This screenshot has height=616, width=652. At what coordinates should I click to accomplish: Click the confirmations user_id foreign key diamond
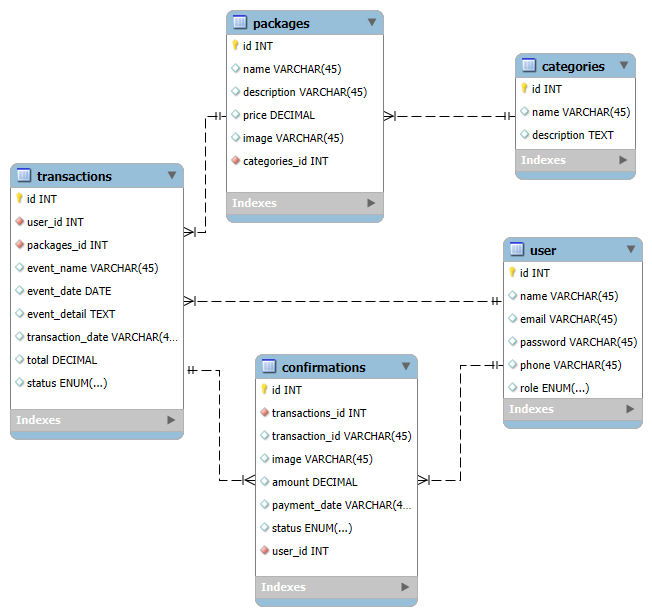click(264, 550)
